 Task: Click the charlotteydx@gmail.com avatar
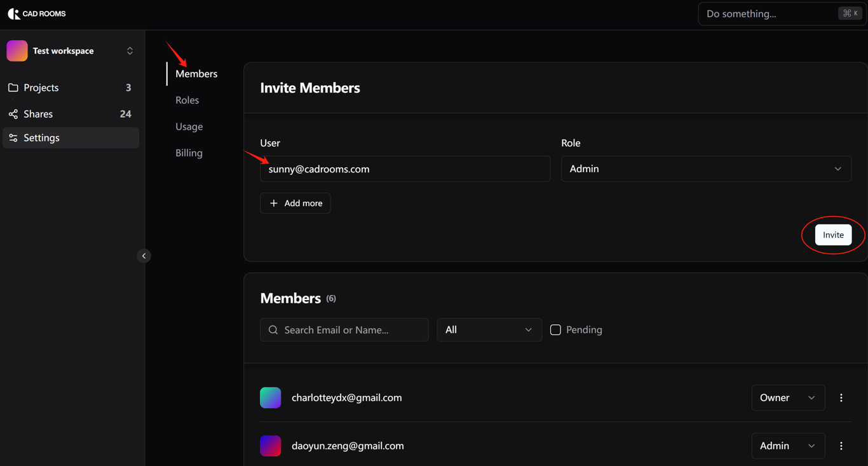(271, 397)
